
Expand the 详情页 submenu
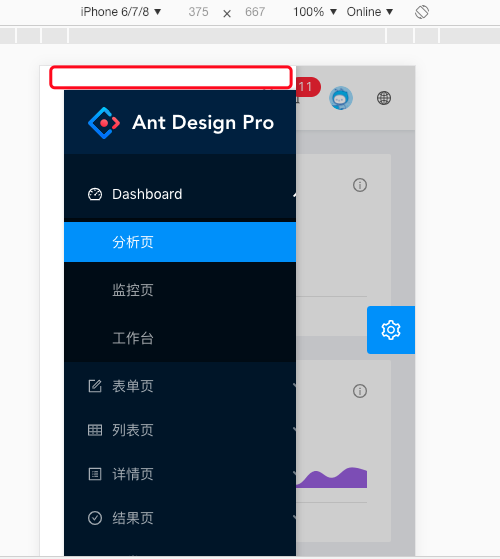coord(180,474)
